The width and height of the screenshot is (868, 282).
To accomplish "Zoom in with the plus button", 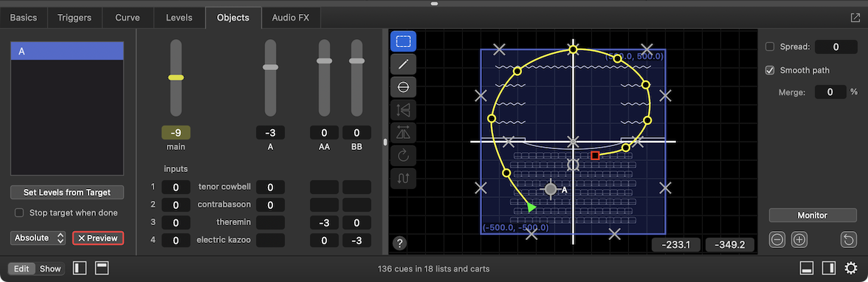I will pos(799,240).
